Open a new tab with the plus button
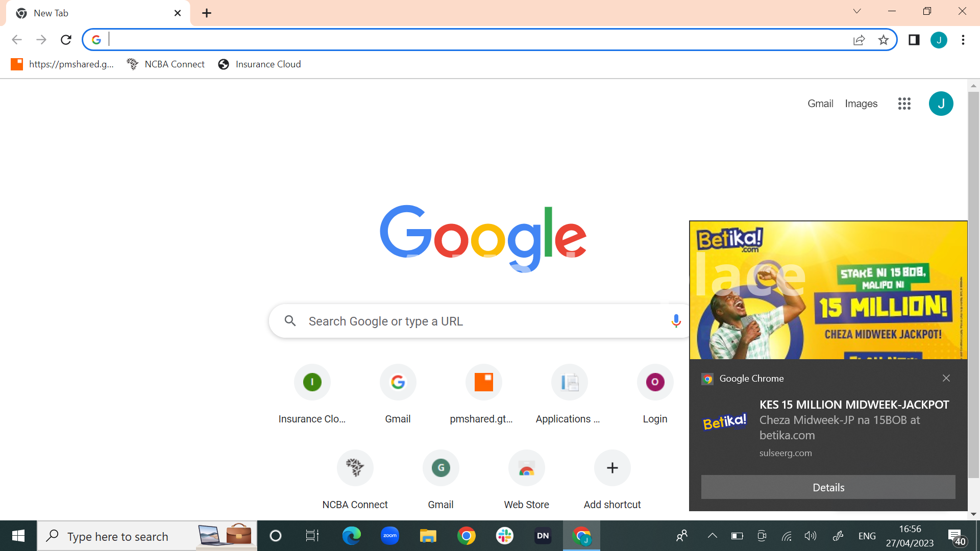The image size is (980, 551). click(x=207, y=13)
